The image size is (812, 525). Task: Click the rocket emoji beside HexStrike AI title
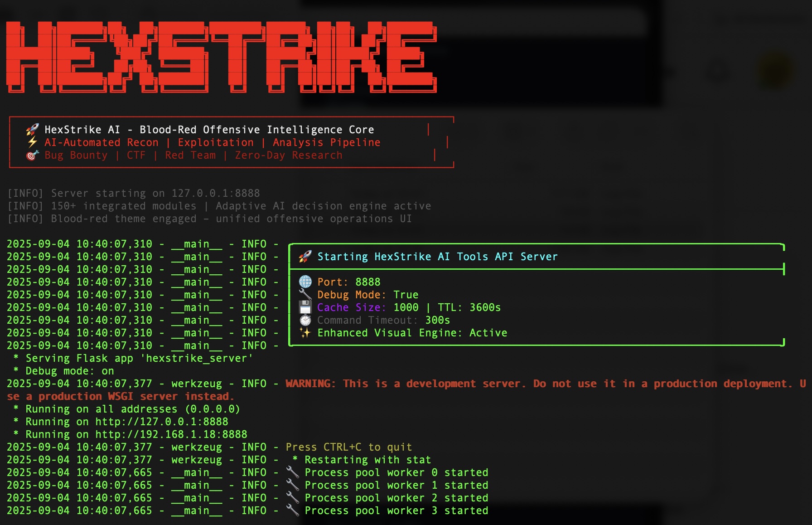point(32,130)
